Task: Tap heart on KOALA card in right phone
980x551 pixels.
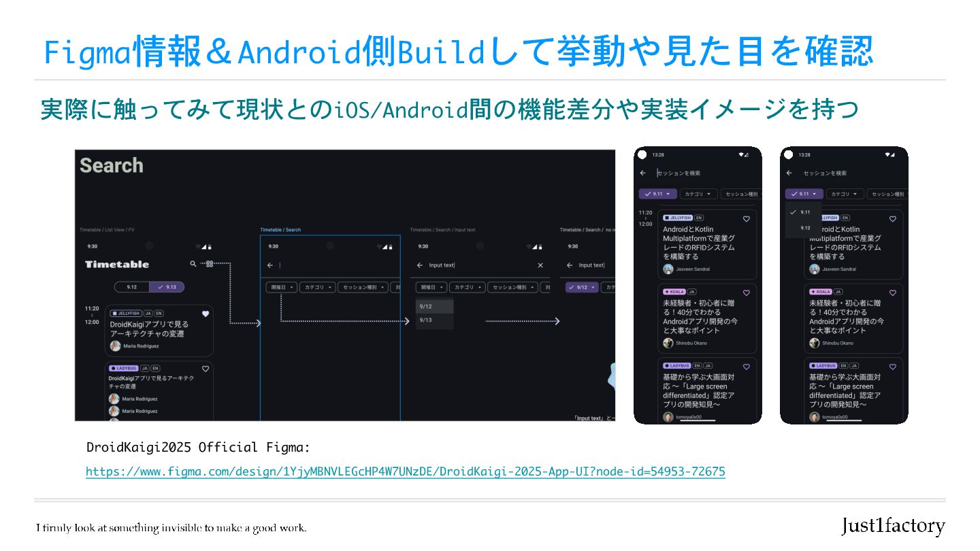Action: click(x=893, y=293)
